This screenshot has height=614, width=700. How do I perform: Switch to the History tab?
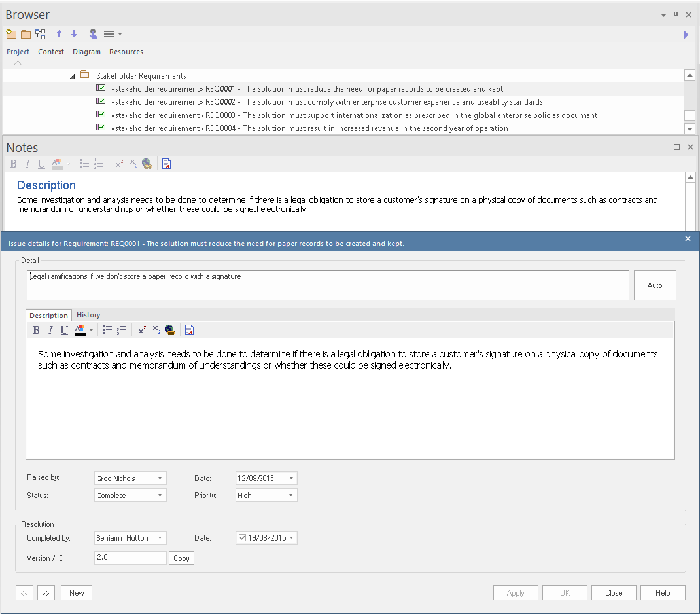pyautogui.click(x=88, y=315)
